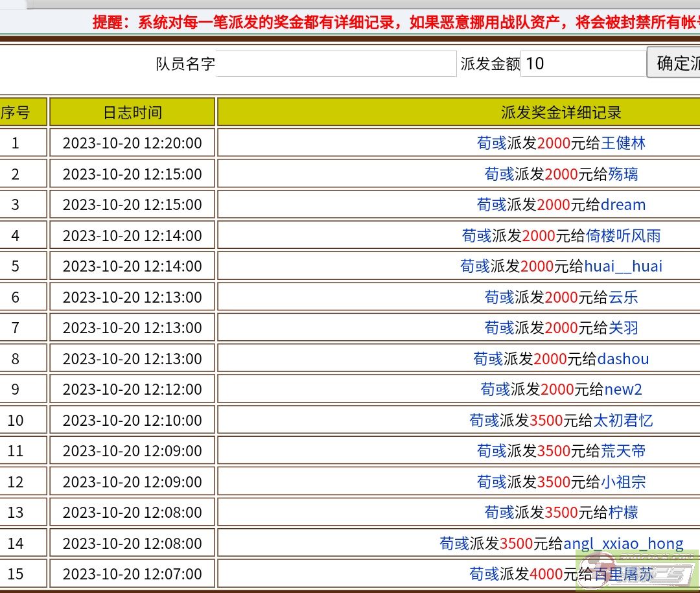Click the dream player name link

click(623, 205)
